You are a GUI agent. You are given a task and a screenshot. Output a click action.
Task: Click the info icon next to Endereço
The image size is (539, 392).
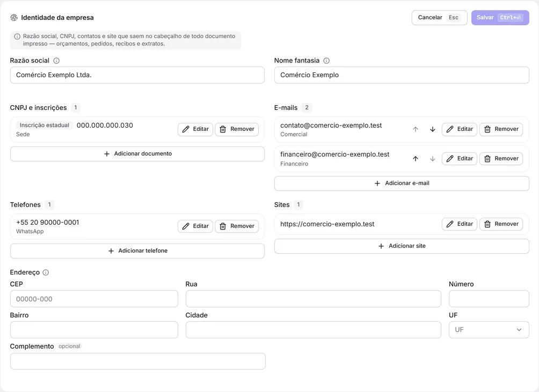point(46,272)
